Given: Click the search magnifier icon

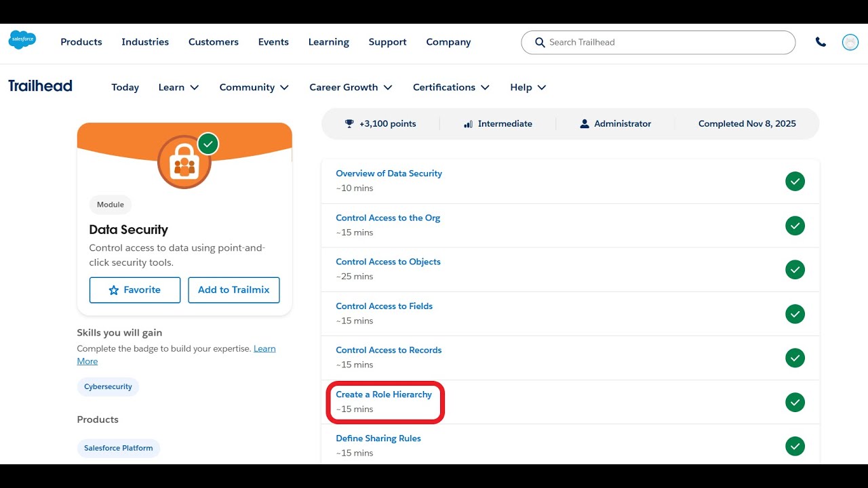Looking at the screenshot, I should point(540,42).
